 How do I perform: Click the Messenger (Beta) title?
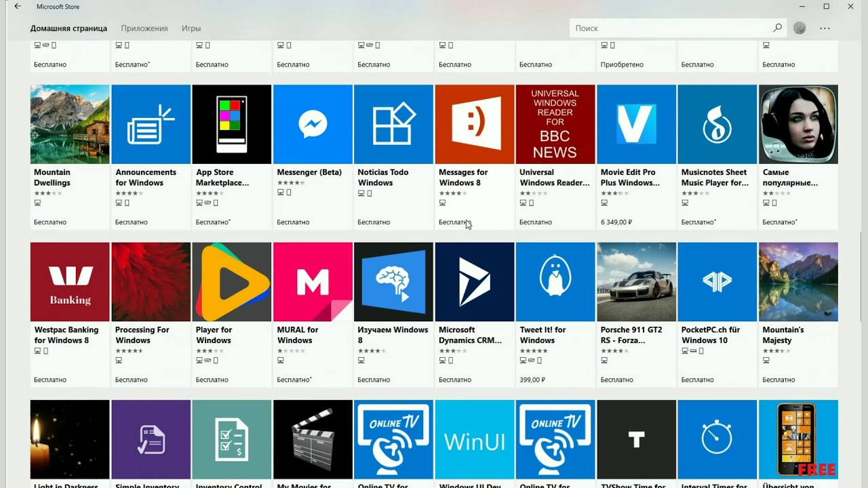[309, 172]
